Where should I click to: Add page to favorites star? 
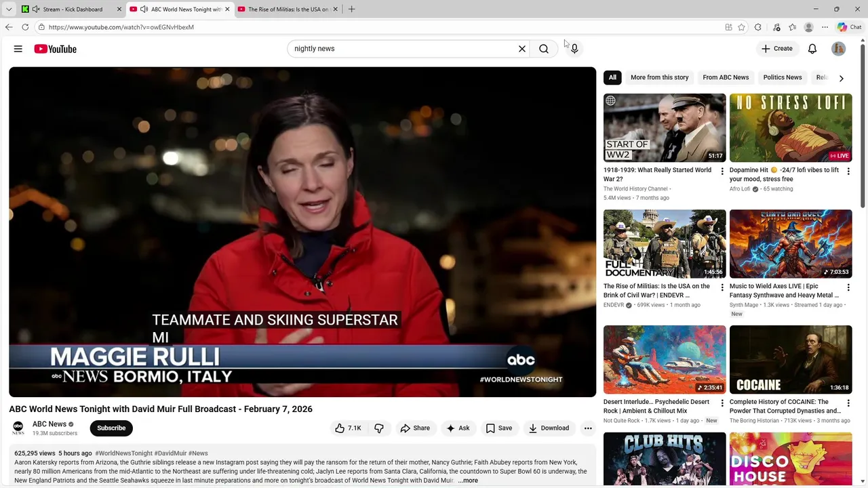point(741,27)
